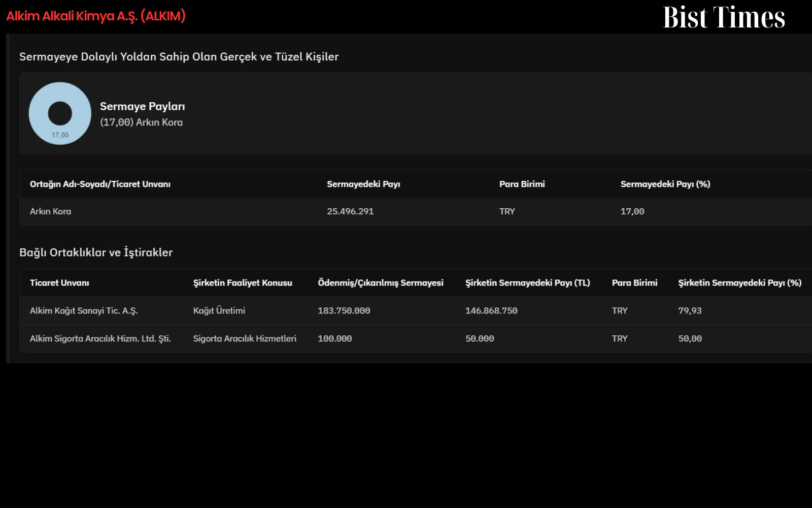Select the Sermaye Payları chart title

[x=143, y=107]
